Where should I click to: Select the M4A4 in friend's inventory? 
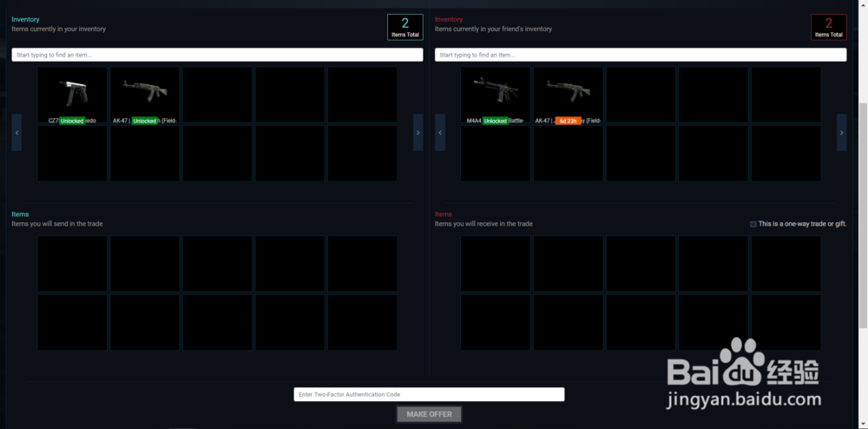pyautogui.click(x=496, y=95)
